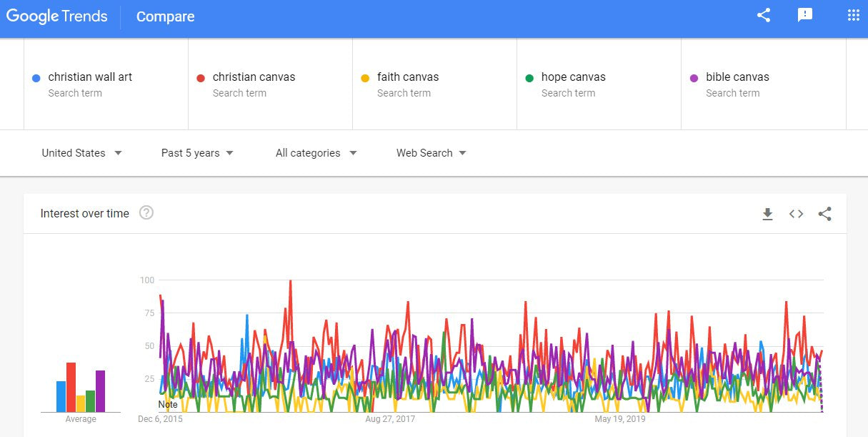Click the red average bar
868x437 pixels.
[x=71, y=387]
